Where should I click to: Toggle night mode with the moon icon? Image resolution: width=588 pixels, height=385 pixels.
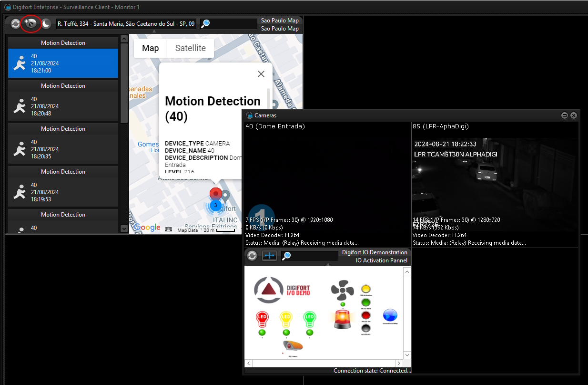[46, 24]
